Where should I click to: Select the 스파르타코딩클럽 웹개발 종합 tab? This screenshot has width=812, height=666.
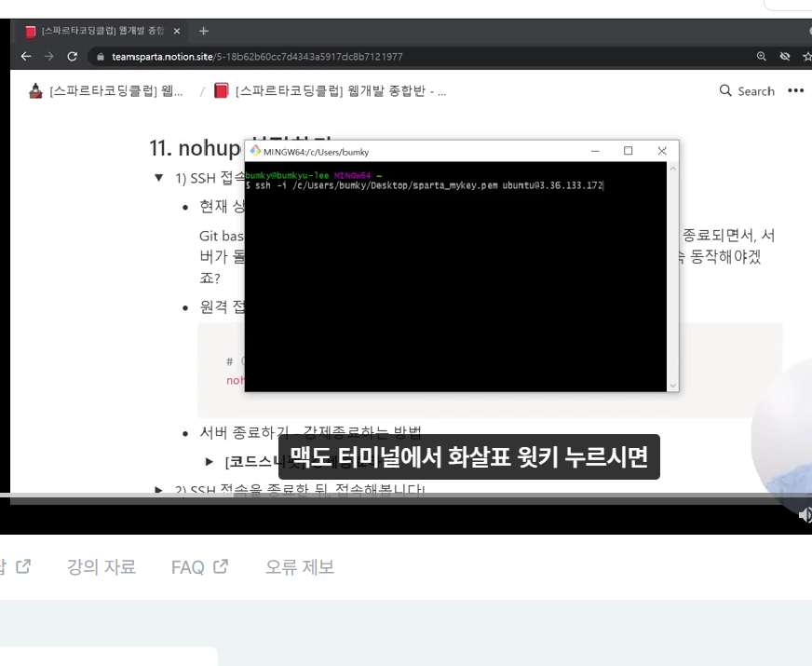(102, 31)
